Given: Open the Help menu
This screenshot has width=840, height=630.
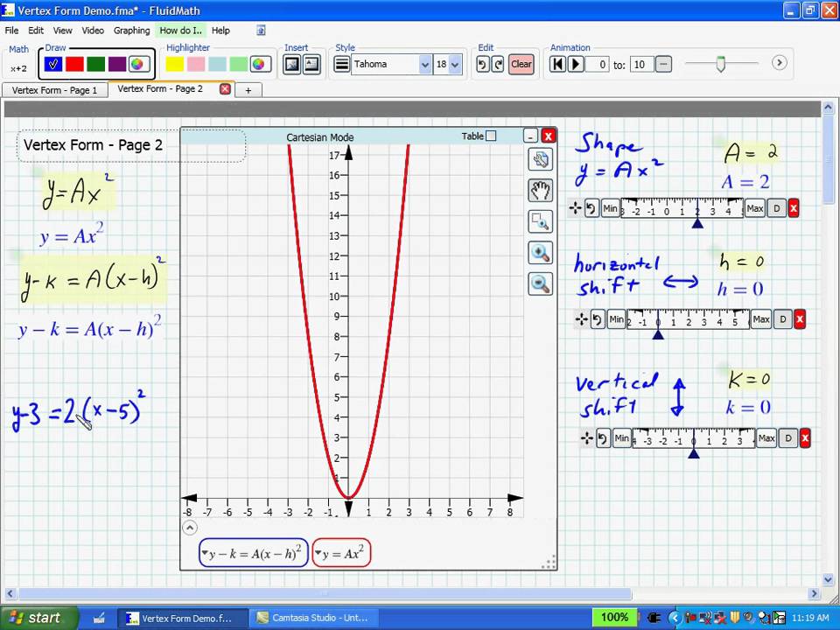Looking at the screenshot, I should point(220,31).
